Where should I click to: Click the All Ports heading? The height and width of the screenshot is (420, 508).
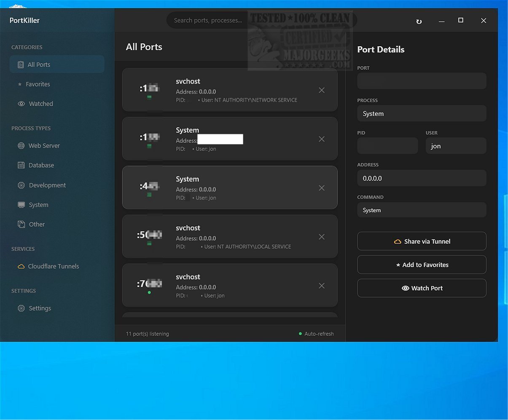(144, 47)
